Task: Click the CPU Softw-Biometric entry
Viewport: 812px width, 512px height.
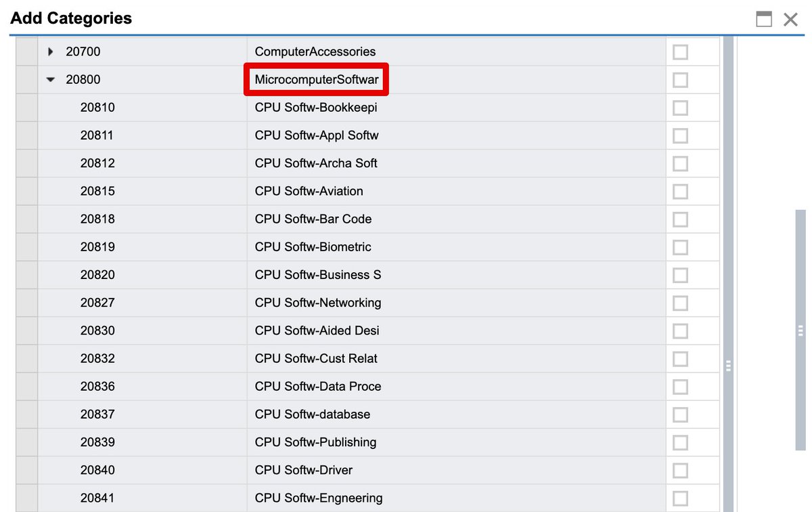Action: coord(313,247)
